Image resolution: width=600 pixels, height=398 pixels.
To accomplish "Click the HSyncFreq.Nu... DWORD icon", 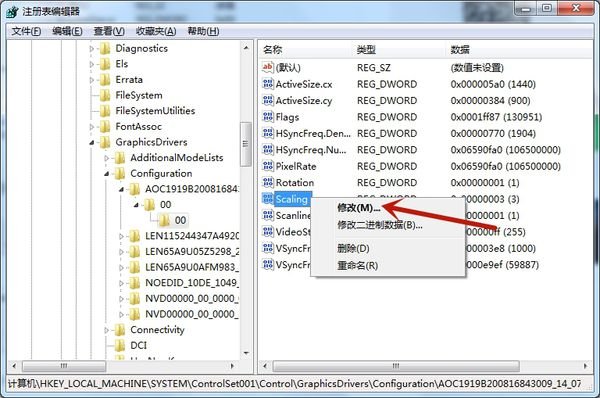I will click(x=268, y=150).
